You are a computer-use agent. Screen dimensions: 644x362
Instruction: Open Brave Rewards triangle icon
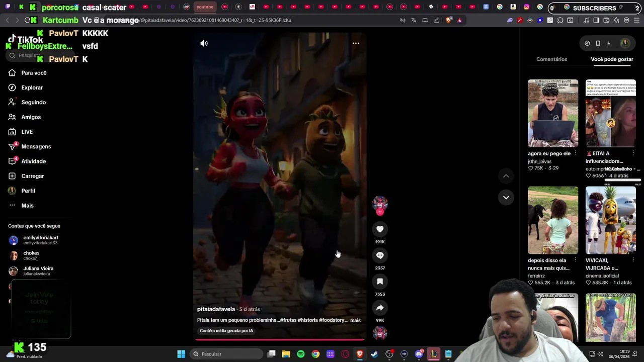point(459,20)
